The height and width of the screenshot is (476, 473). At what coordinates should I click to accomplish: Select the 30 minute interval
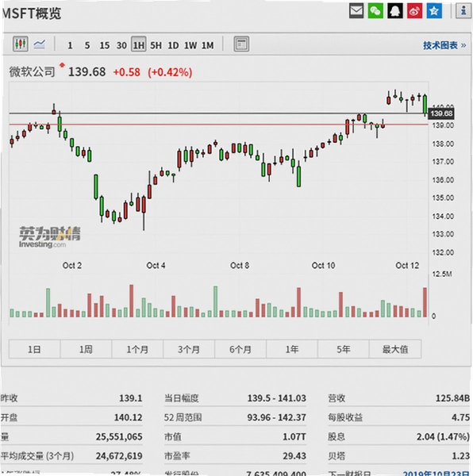click(121, 45)
